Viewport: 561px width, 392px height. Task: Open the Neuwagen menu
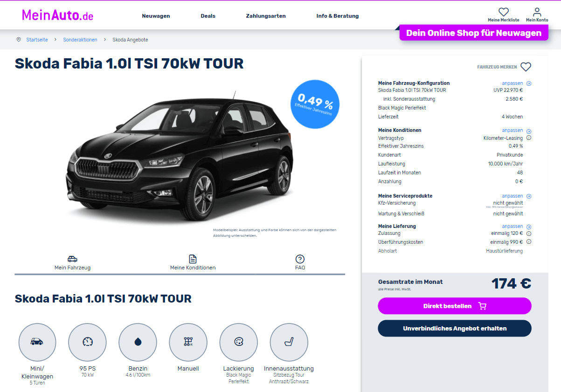[x=156, y=16]
